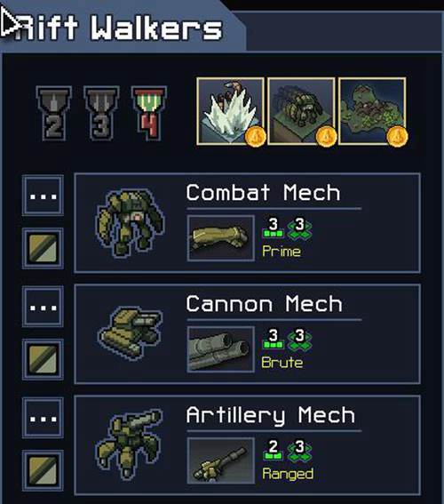Open the Combat Mech ellipsis options
Viewport: 444px width, 504px height.
(x=43, y=196)
